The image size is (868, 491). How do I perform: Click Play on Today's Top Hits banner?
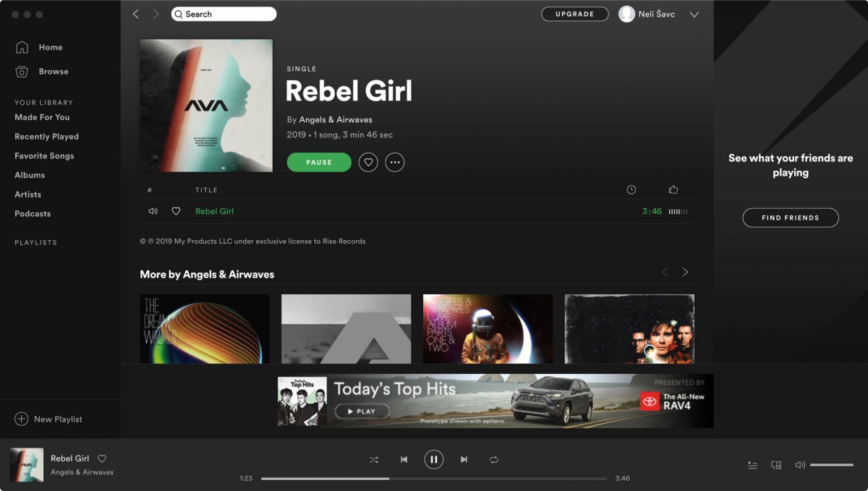[x=362, y=411]
